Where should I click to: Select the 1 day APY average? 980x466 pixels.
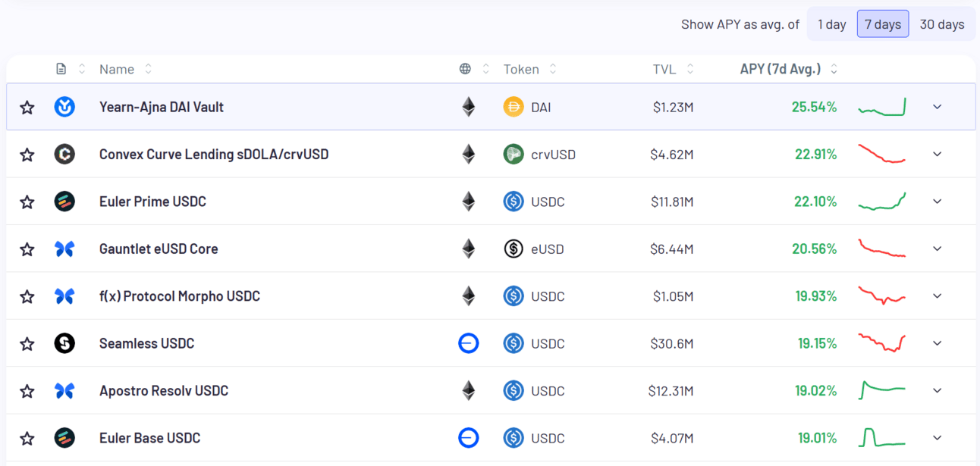coord(831,24)
